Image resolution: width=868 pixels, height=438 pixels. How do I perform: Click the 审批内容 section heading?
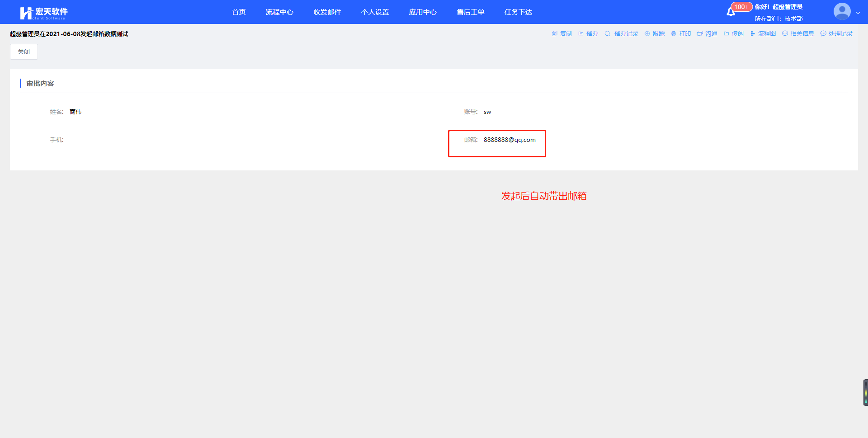[x=40, y=84]
